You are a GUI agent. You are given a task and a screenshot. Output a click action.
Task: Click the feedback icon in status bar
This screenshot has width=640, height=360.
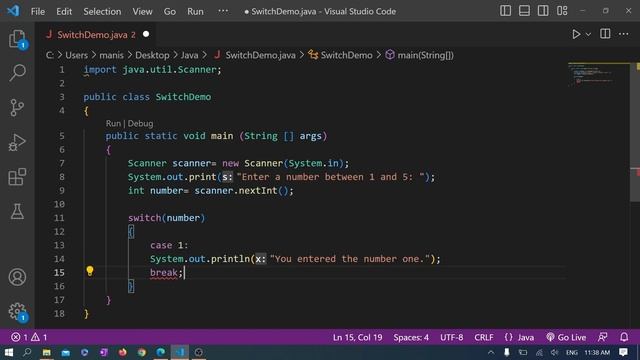602,337
